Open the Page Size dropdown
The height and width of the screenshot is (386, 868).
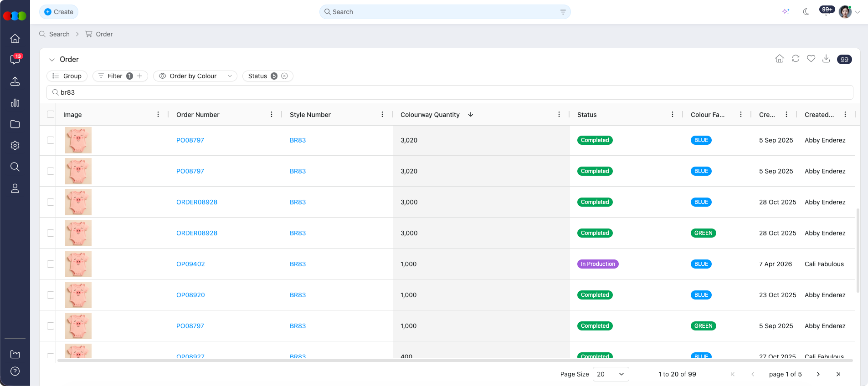click(x=611, y=374)
